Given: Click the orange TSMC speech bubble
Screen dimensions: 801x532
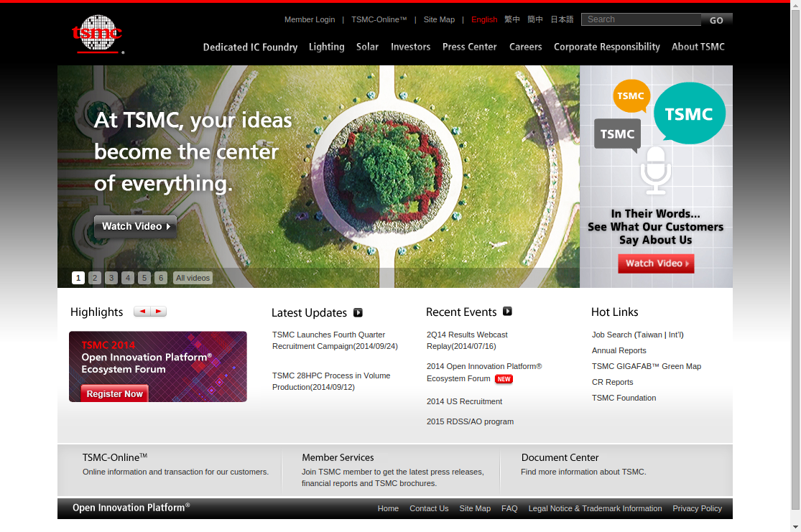Looking at the screenshot, I should 631,96.
